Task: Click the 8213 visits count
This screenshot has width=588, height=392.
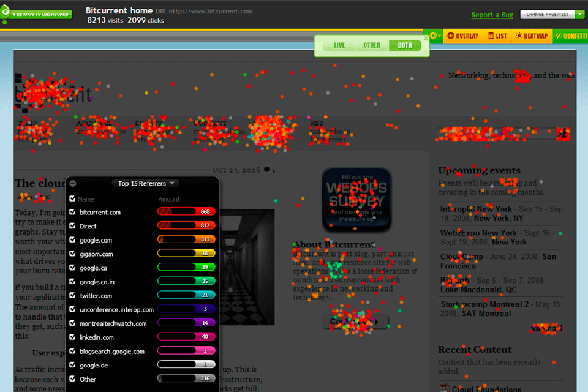Action: (x=105, y=20)
